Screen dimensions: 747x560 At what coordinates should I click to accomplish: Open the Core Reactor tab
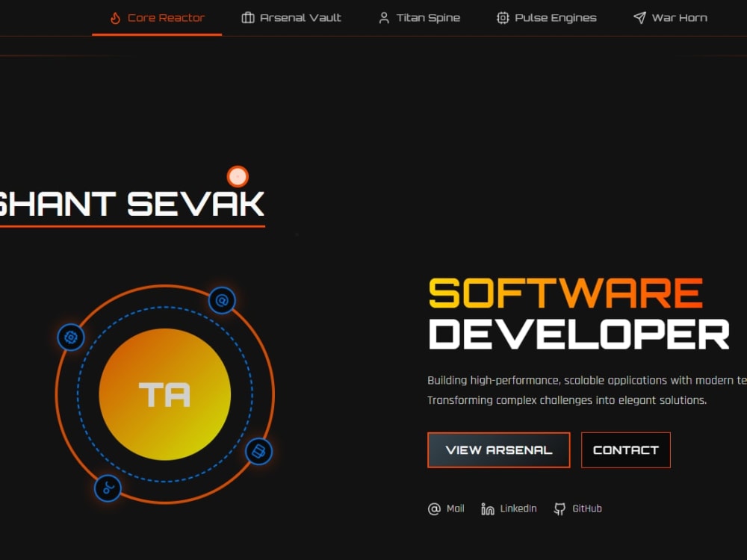[x=157, y=18]
